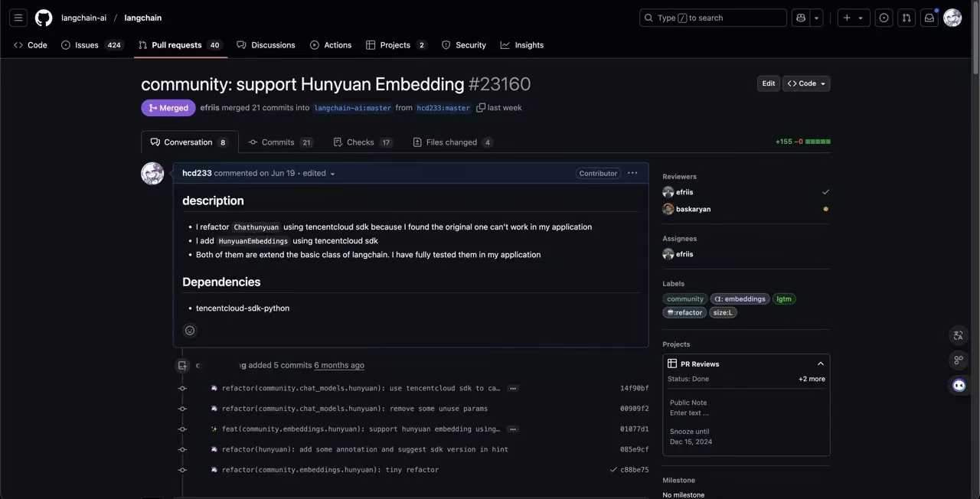Open commit hash 085e9cf
Screen dimensions: 980x499
coord(634,449)
